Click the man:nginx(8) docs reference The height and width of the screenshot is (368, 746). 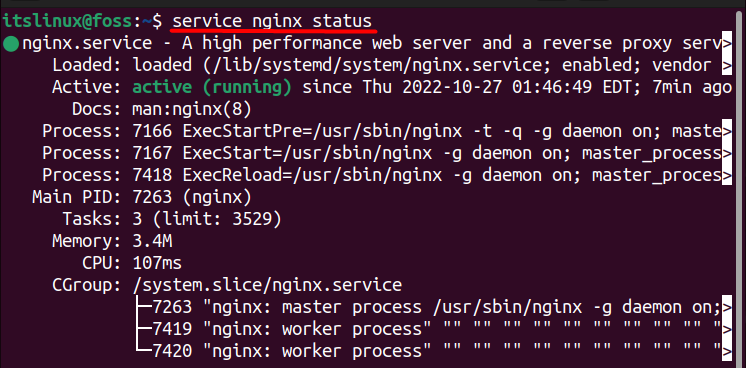192,109
